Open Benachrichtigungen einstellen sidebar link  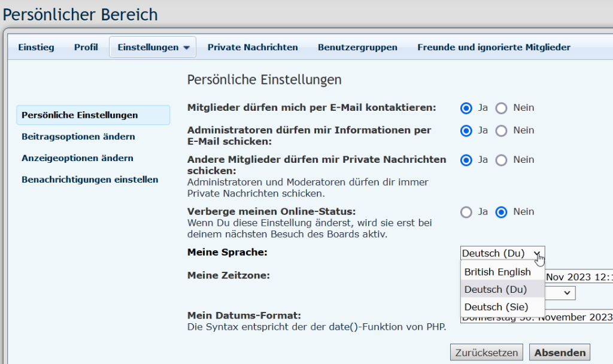click(90, 180)
